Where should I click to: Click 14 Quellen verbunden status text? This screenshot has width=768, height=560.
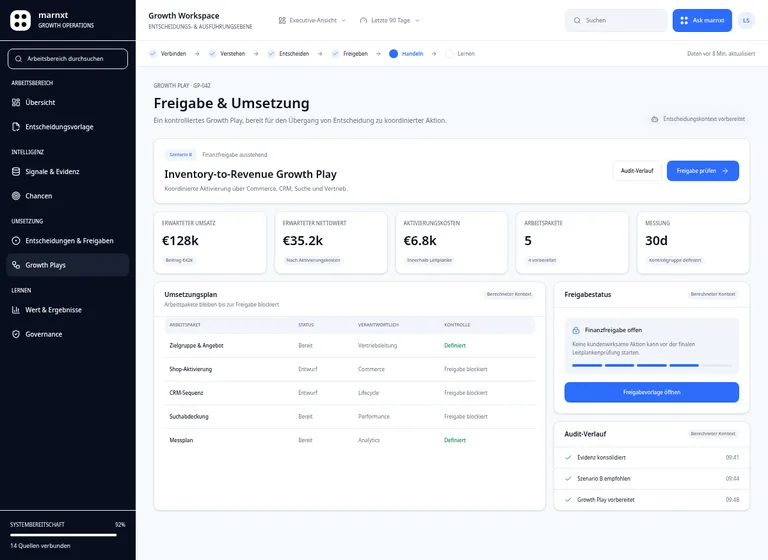tap(40, 546)
